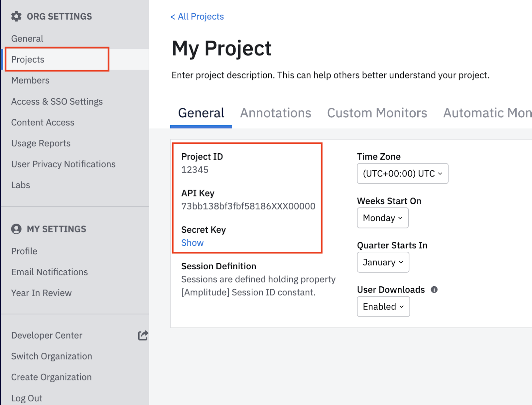Expand the Weeks Start On dropdown
532x405 pixels.
tap(382, 218)
